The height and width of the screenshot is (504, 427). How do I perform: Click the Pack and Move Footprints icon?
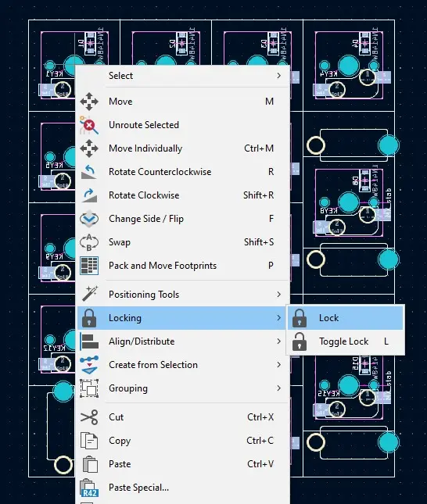click(x=89, y=266)
